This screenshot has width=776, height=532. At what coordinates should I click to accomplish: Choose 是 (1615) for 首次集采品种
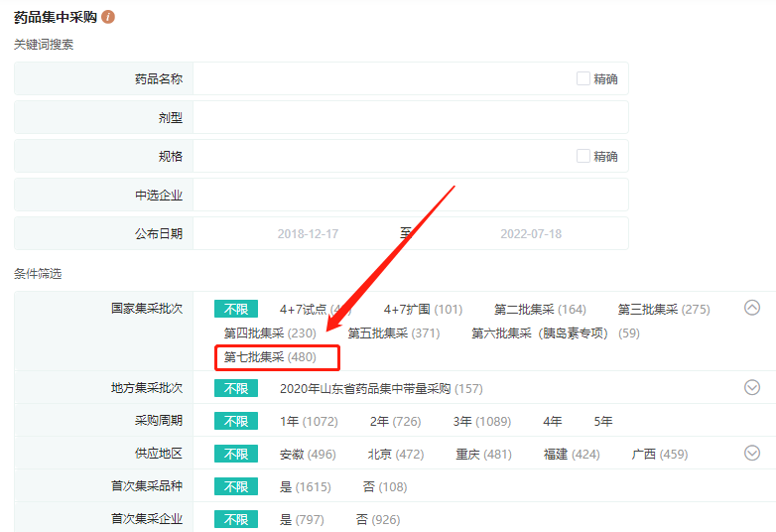(306, 486)
